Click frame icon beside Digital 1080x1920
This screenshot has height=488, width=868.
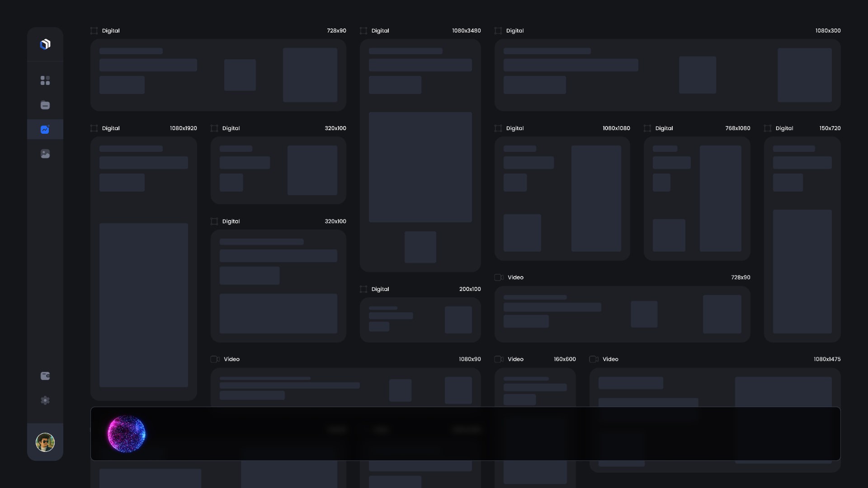(94, 128)
